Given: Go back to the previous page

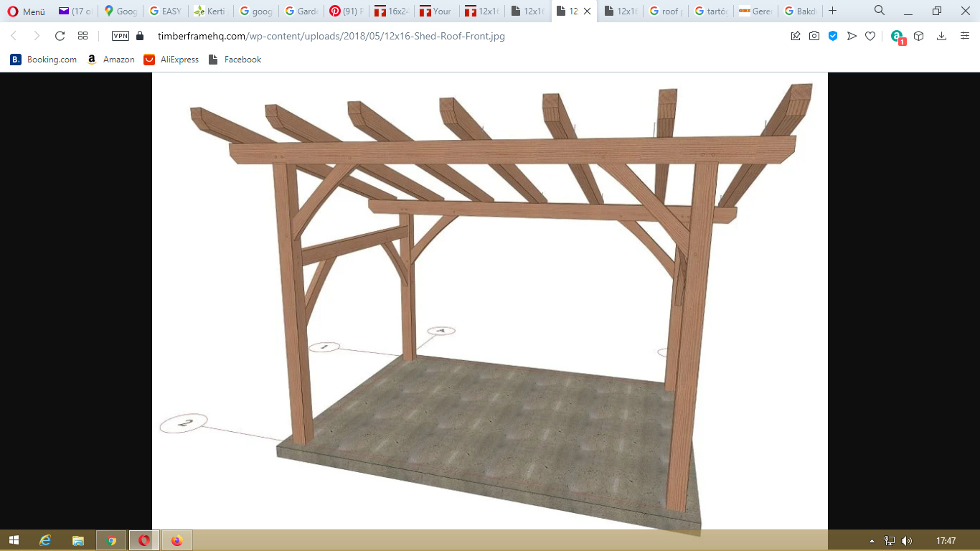Looking at the screenshot, I should coord(14,36).
